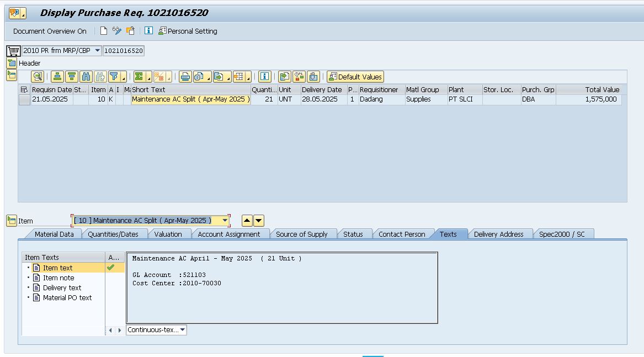Click the greyed Subtotals icon
644x357 pixels.
point(159,77)
